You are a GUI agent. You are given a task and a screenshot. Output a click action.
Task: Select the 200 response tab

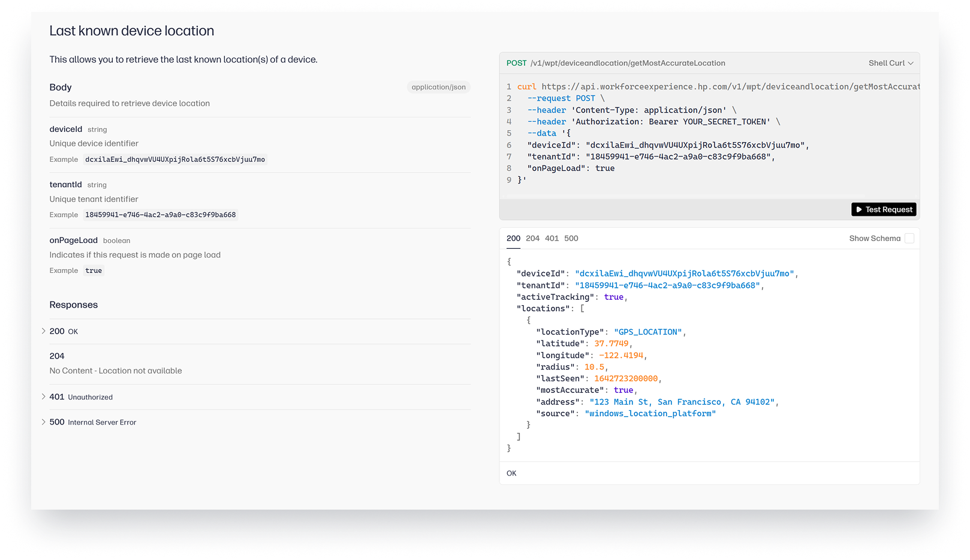point(513,238)
